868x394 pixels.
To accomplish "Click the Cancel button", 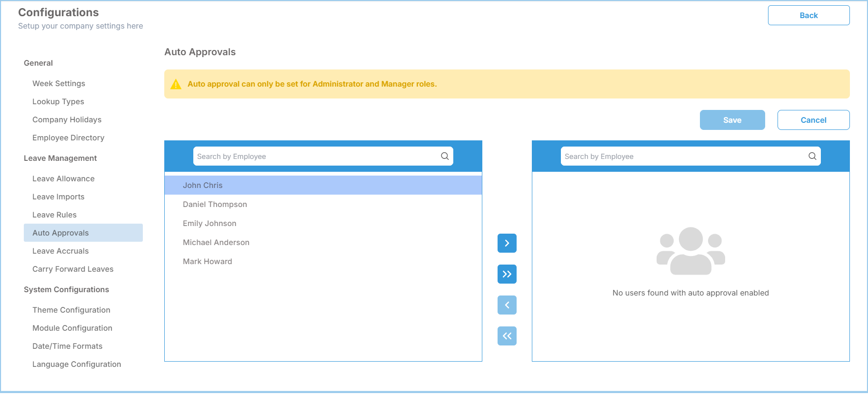I will (813, 120).
